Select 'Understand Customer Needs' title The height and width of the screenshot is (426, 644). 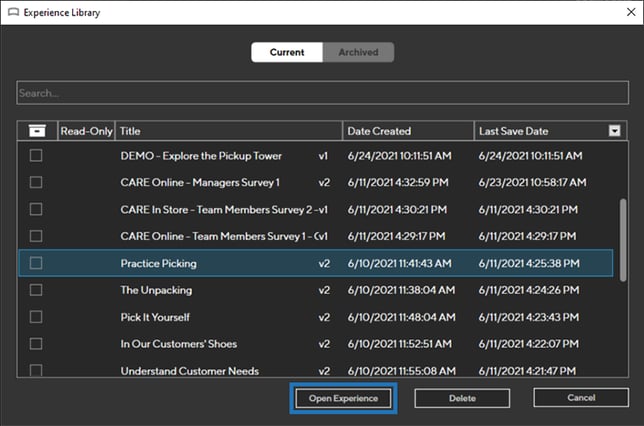coord(190,371)
